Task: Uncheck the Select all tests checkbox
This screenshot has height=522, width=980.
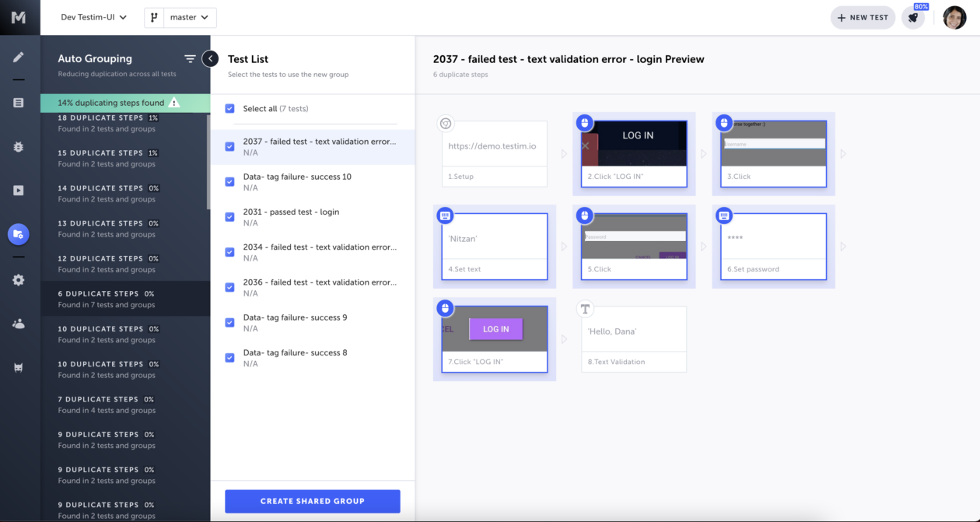Action: click(x=229, y=108)
